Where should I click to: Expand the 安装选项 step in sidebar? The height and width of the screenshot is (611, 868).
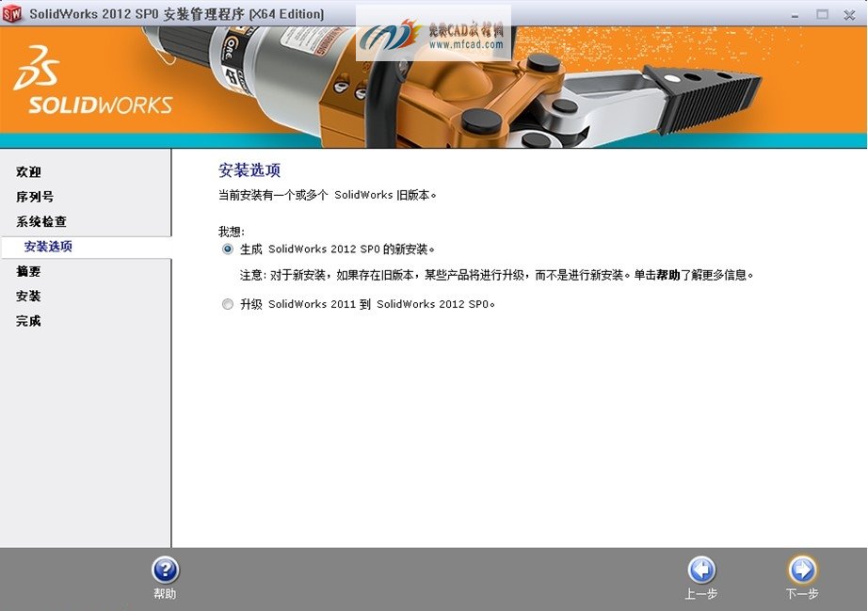[49, 246]
